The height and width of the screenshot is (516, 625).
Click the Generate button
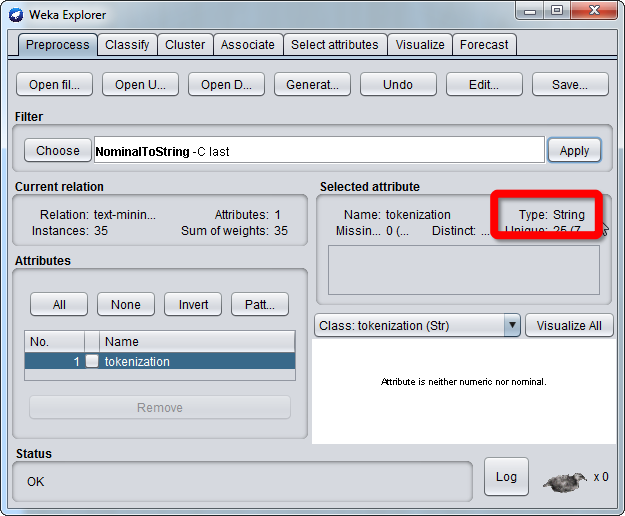click(x=312, y=84)
